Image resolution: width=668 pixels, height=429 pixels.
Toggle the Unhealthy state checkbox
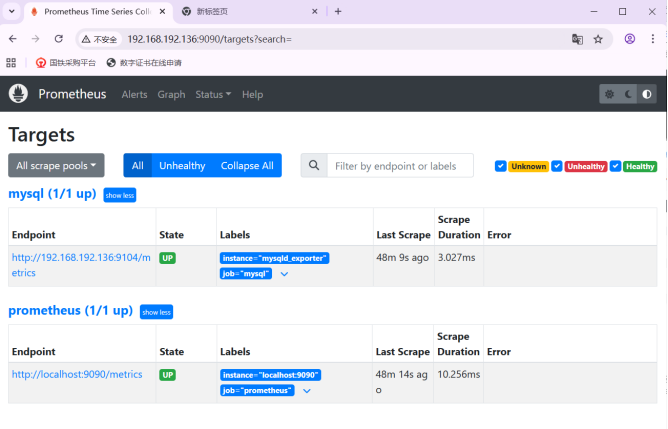(556, 166)
